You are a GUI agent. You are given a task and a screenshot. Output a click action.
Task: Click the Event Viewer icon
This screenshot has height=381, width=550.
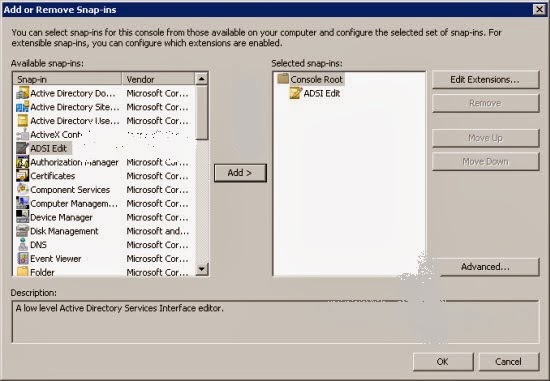[x=23, y=259]
